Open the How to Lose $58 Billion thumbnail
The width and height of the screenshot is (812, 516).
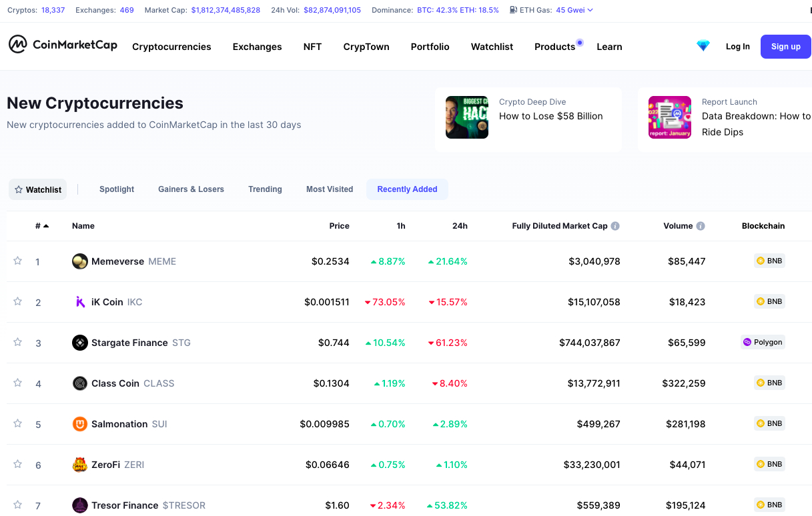point(467,117)
